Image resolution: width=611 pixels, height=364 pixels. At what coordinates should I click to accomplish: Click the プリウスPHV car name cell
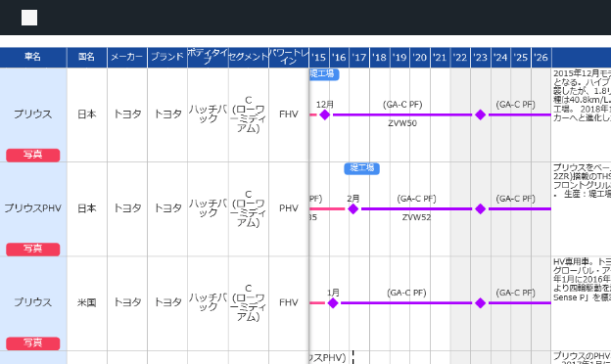click(x=33, y=208)
